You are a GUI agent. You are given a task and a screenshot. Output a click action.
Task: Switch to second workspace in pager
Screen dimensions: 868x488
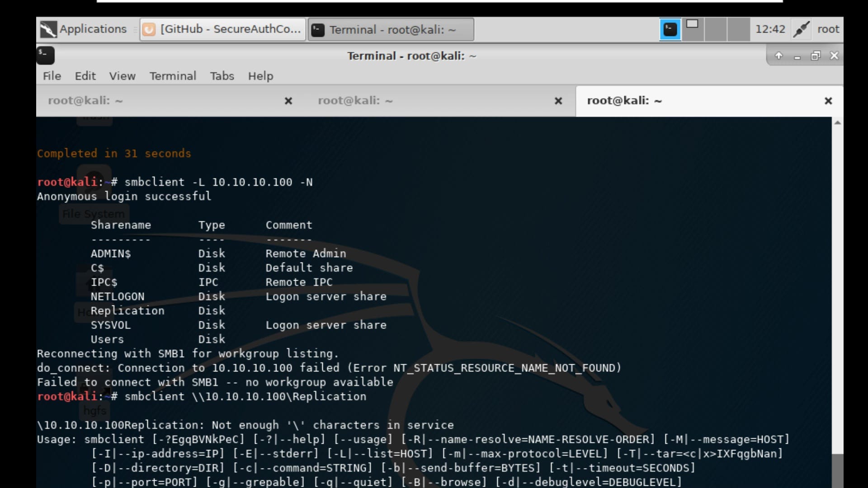pyautogui.click(x=693, y=29)
